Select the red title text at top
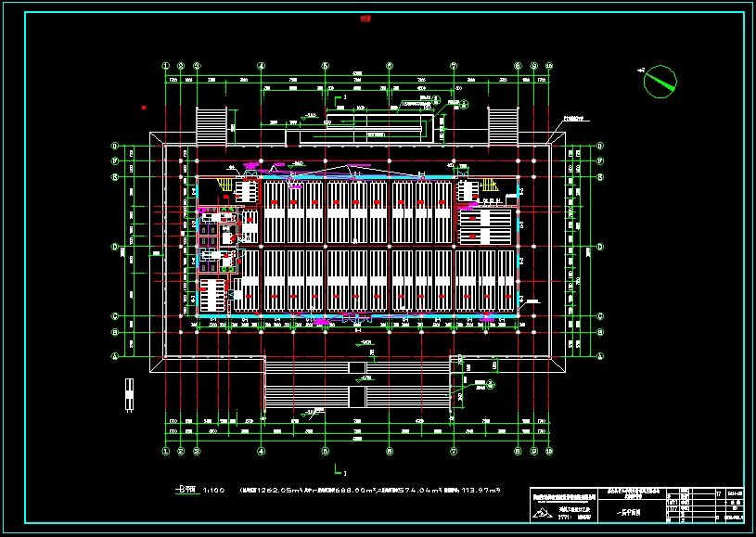Image resolution: width=756 pixels, height=537 pixels. pos(365,22)
